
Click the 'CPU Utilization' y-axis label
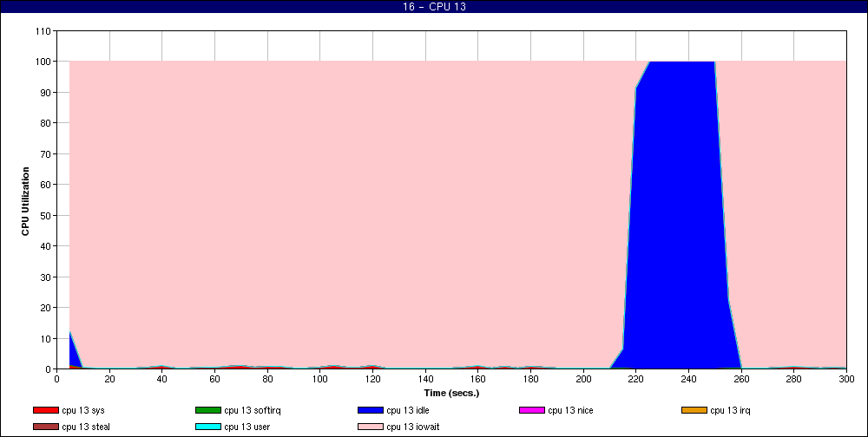click(x=25, y=201)
